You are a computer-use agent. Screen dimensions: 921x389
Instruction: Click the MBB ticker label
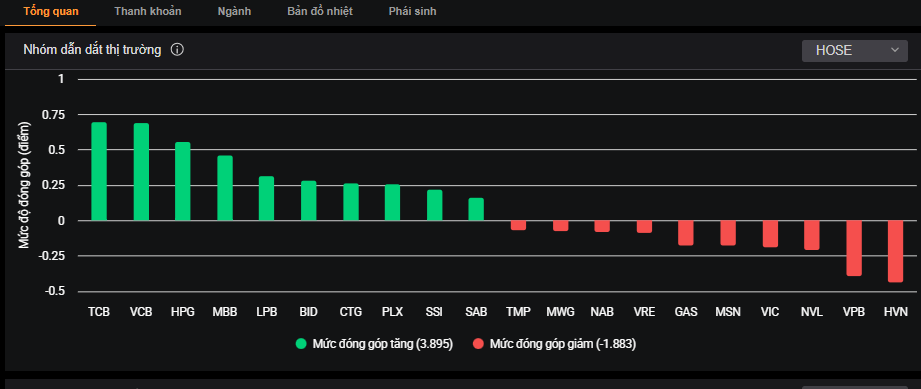[x=225, y=312]
